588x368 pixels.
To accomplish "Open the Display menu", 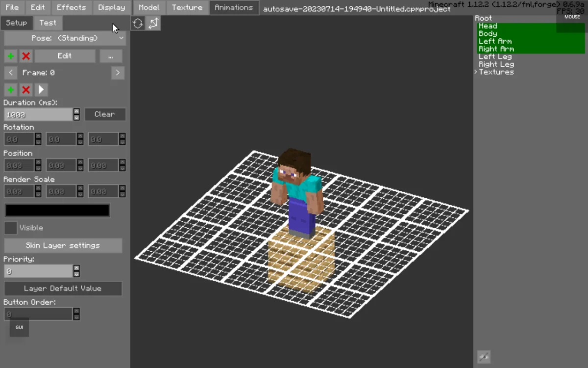I will pyautogui.click(x=112, y=7).
